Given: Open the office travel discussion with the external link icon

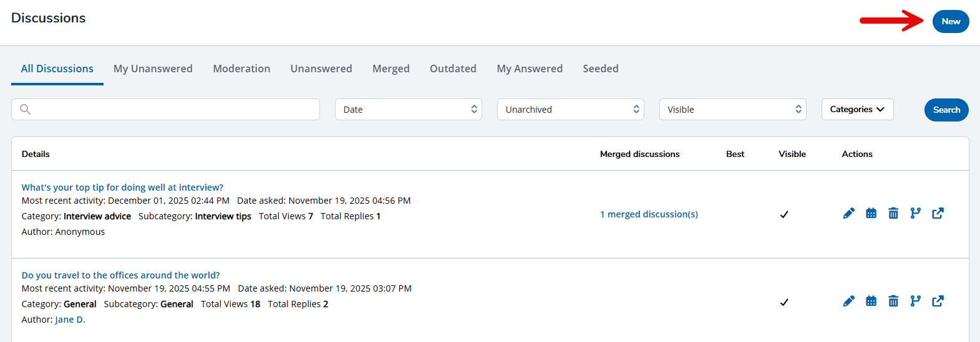Looking at the screenshot, I should pyautogui.click(x=938, y=302).
